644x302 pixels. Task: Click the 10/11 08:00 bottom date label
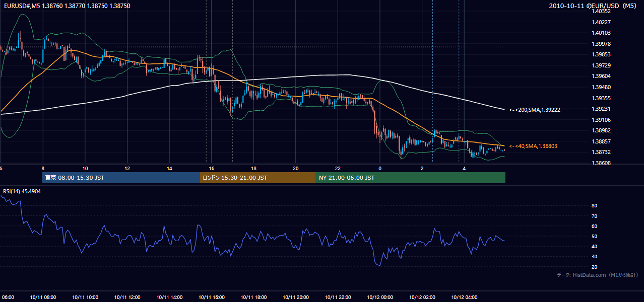pos(43,297)
